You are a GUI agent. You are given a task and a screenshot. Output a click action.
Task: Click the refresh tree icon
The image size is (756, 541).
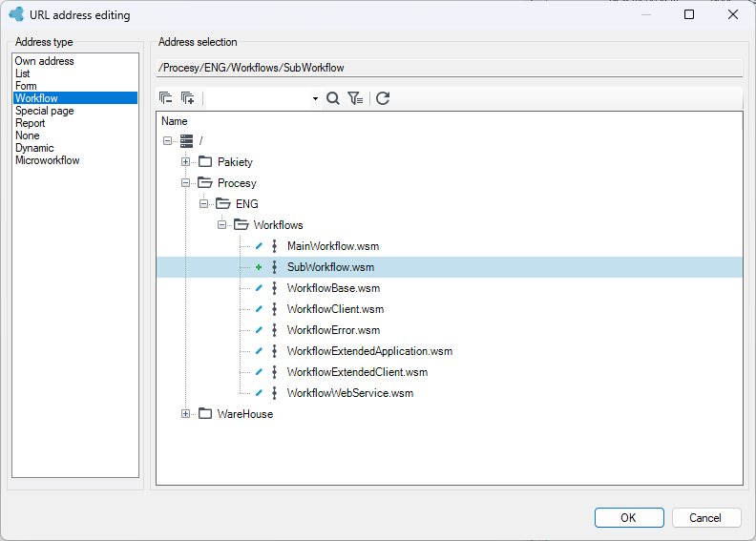(383, 98)
